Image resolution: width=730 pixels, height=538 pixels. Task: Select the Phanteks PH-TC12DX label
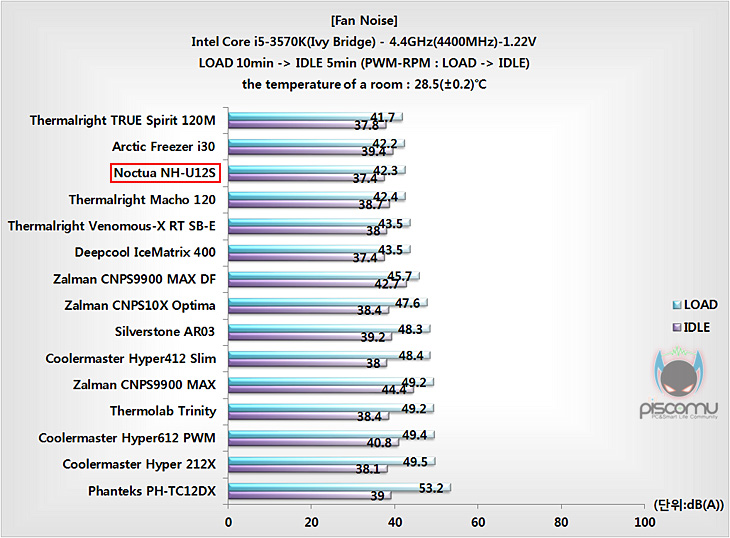click(x=152, y=491)
